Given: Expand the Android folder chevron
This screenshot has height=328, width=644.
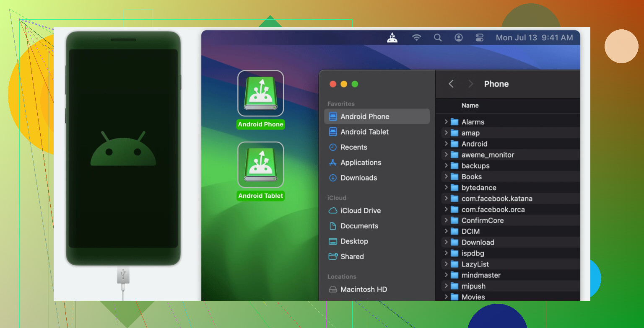Looking at the screenshot, I should coord(446,144).
